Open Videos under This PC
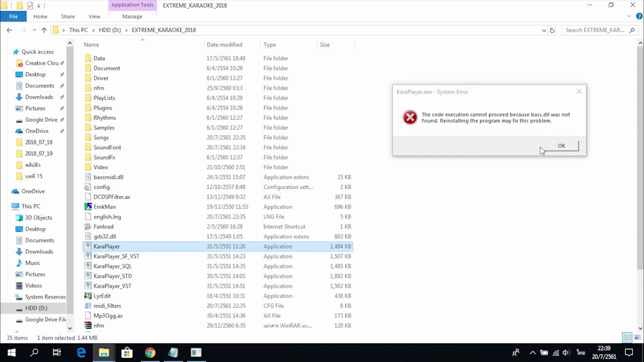The width and height of the screenshot is (644, 362). coord(33,286)
